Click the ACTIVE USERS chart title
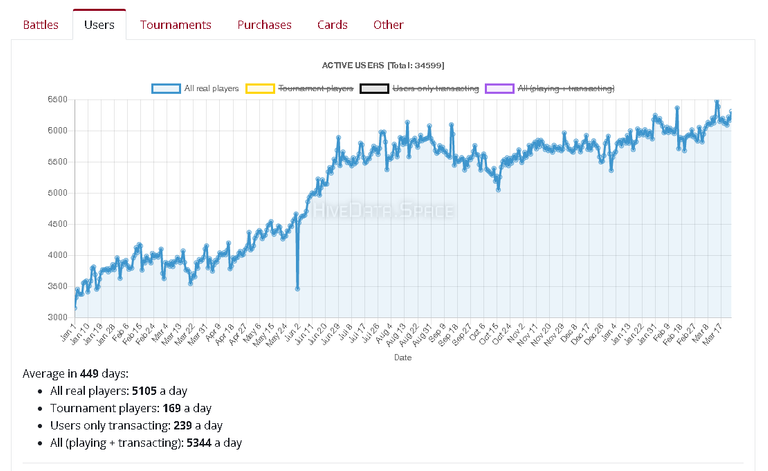The image size is (768, 471). point(383,66)
